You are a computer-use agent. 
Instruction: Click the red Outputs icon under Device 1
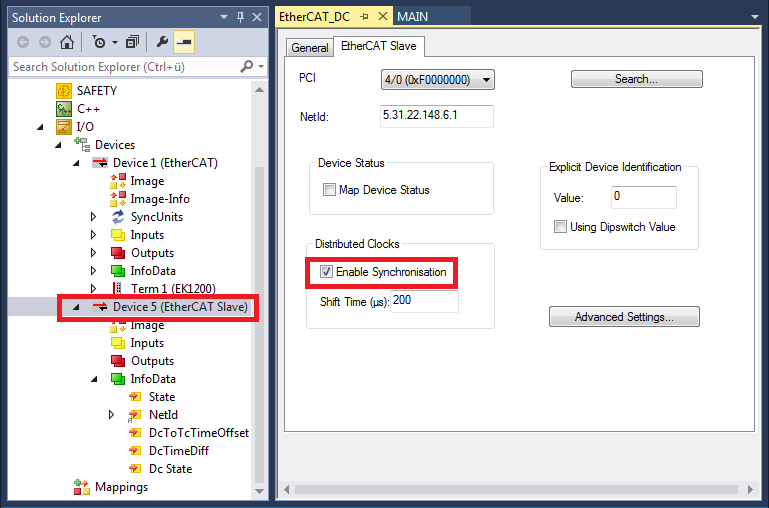pos(118,253)
